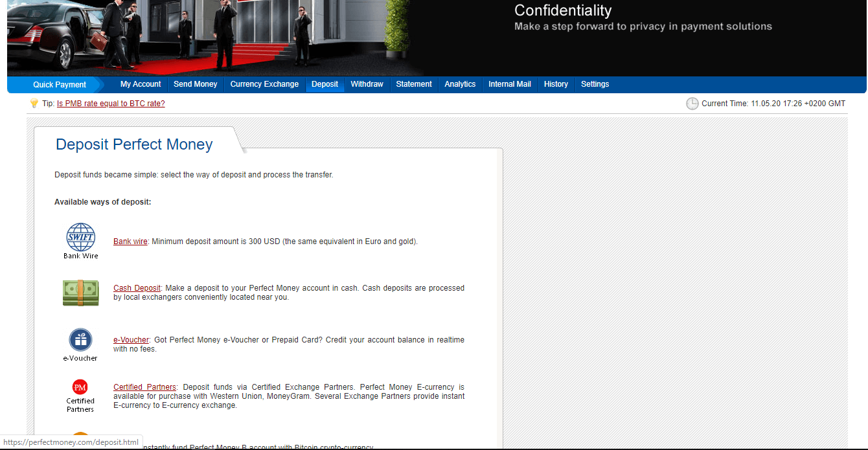Select the Deposit navigation tab
This screenshot has height=450, width=868.
[x=325, y=84]
